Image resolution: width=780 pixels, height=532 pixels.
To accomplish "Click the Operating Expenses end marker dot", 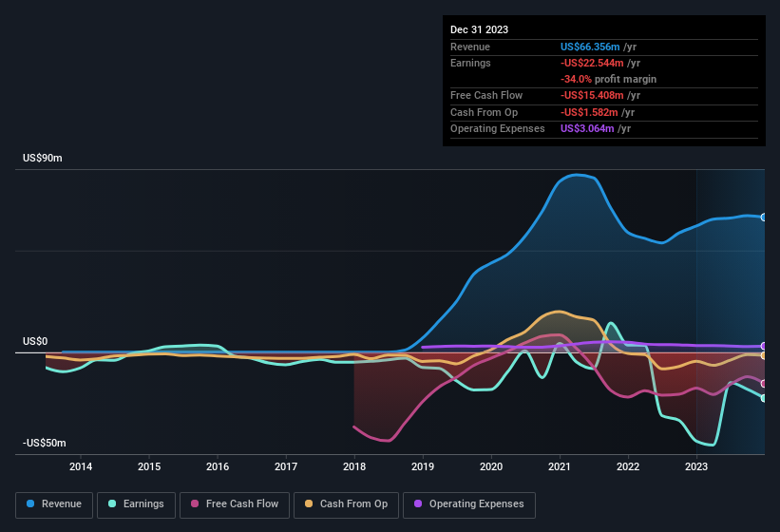I will [x=764, y=346].
